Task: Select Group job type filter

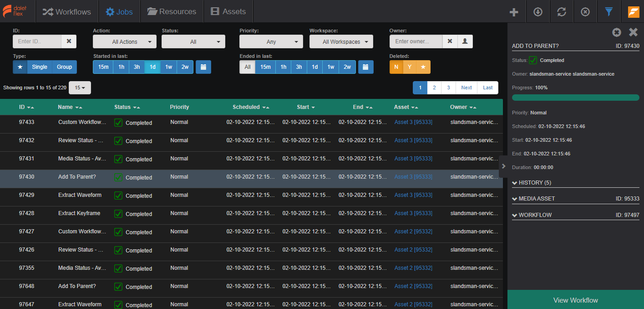Action: pyautogui.click(x=64, y=67)
